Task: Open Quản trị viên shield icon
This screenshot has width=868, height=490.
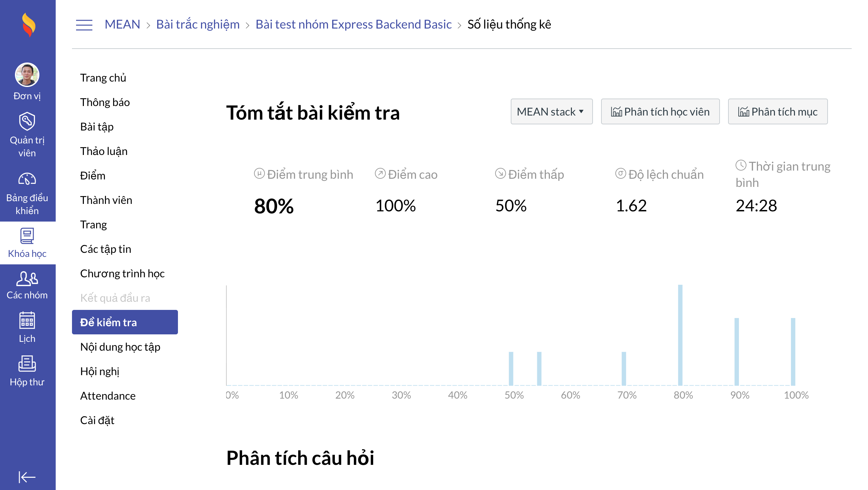Action: point(27,121)
